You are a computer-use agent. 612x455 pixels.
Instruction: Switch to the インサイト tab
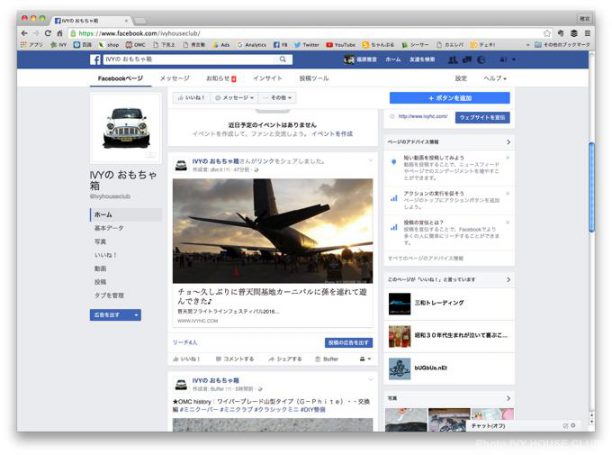(x=267, y=78)
